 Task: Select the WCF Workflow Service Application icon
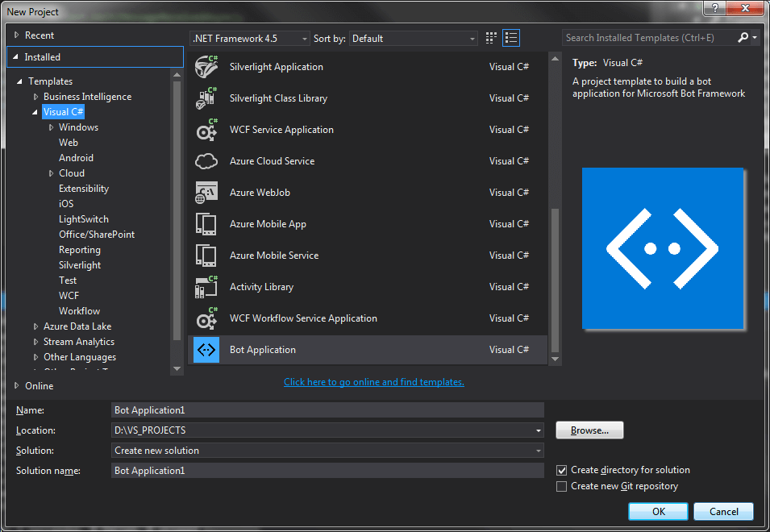click(x=206, y=318)
